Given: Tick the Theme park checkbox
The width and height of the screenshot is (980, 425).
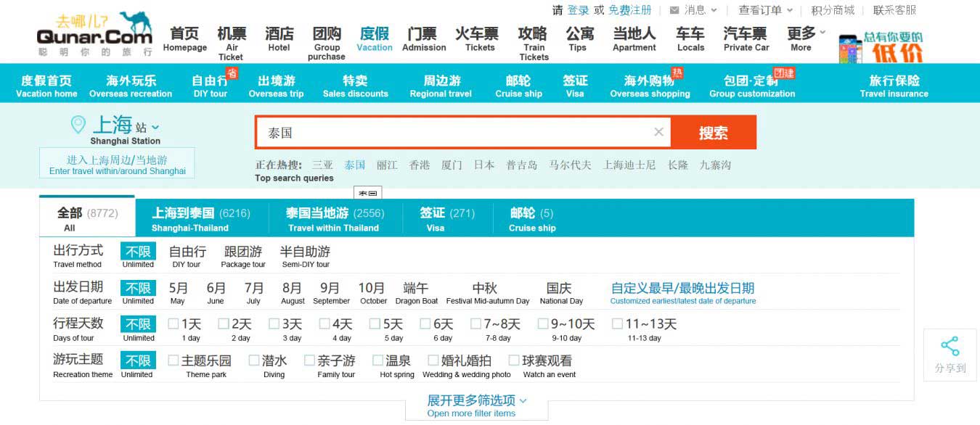Looking at the screenshot, I should (173, 360).
